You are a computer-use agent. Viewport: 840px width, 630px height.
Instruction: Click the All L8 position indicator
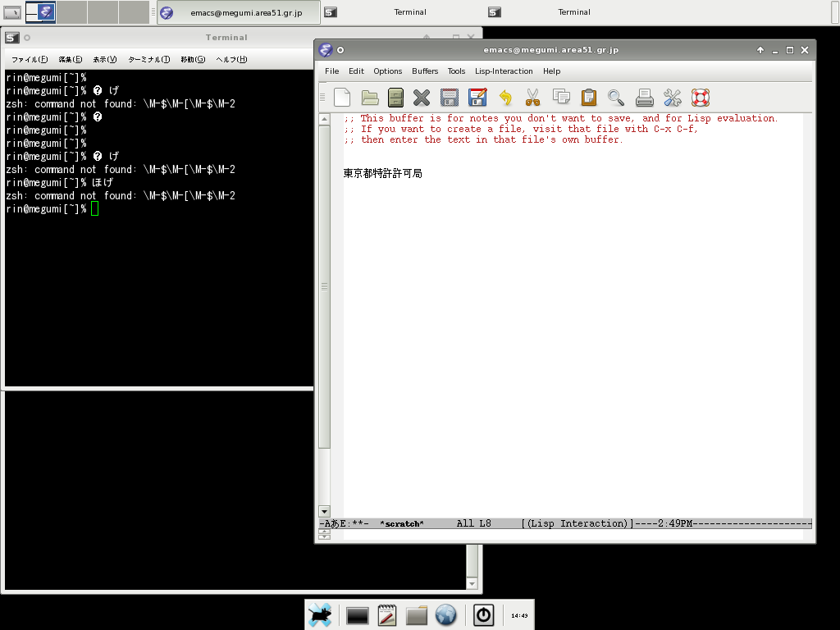pos(473,523)
